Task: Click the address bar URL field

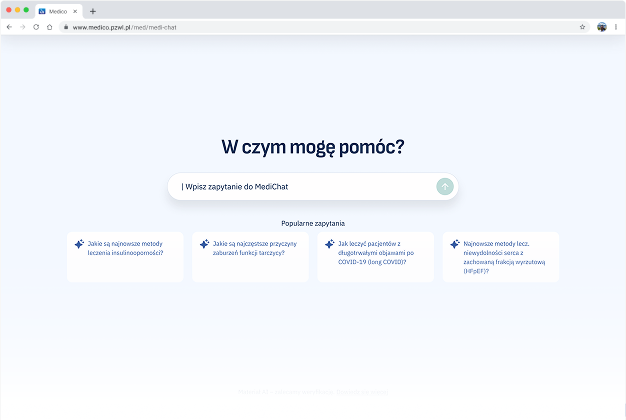Action: click(x=300, y=27)
